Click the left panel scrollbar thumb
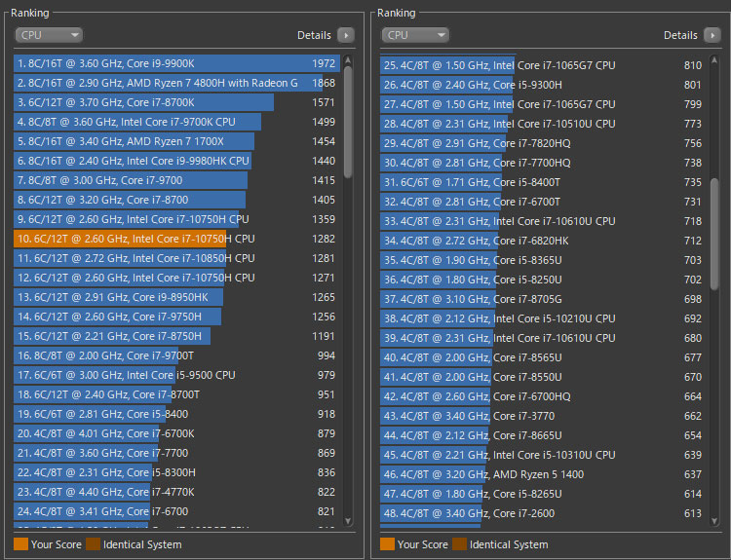 [x=348, y=122]
